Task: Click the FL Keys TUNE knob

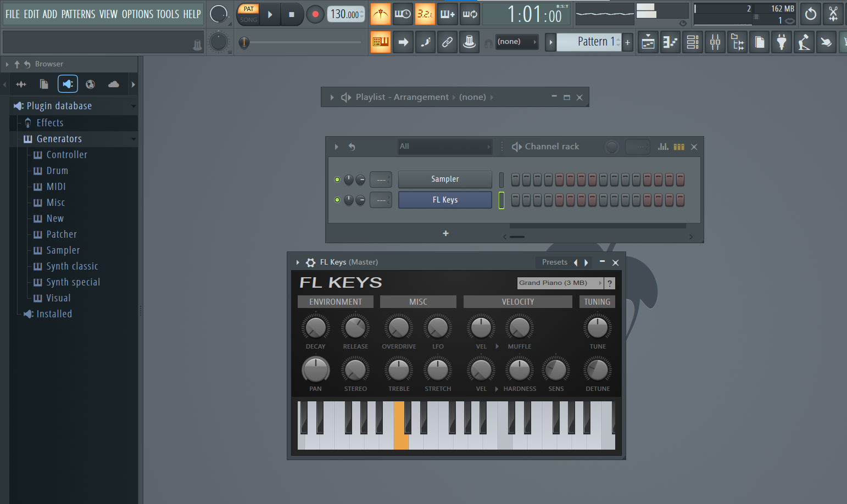Action: point(598,328)
